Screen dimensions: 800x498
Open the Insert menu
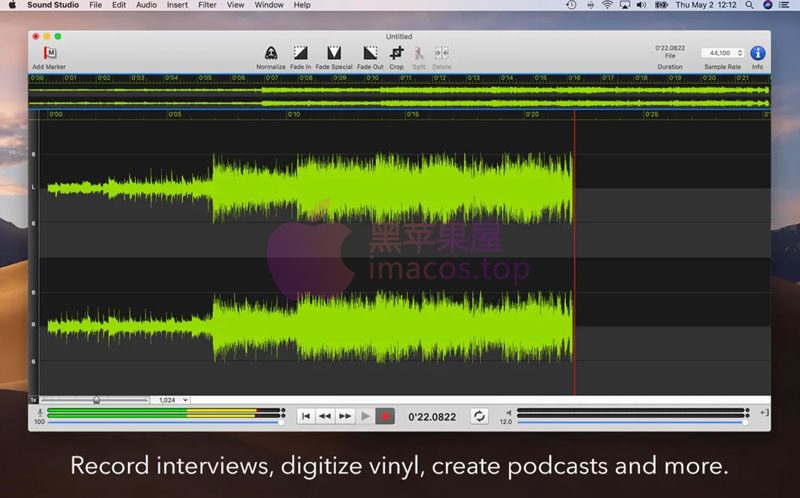(x=176, y=5)
